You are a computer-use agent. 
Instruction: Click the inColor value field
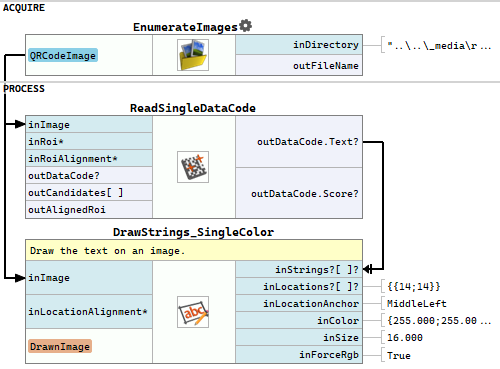439,321
